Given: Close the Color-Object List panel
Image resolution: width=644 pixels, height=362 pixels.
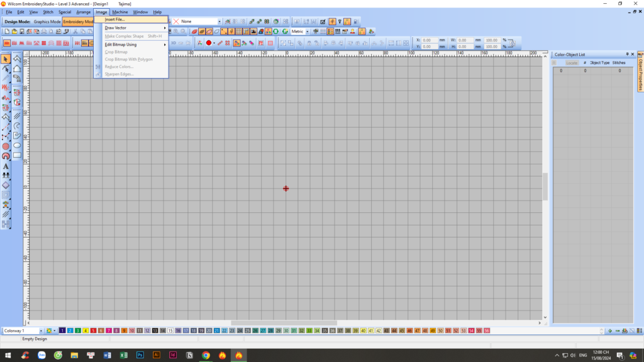Looking at the screenshot, I should point(633,54).
